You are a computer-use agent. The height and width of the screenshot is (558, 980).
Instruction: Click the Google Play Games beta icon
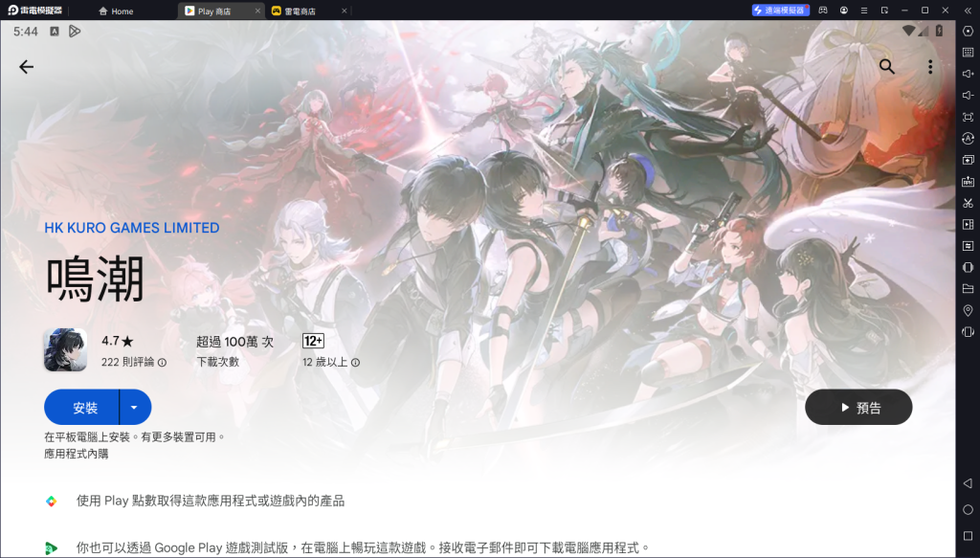point(52,548)
